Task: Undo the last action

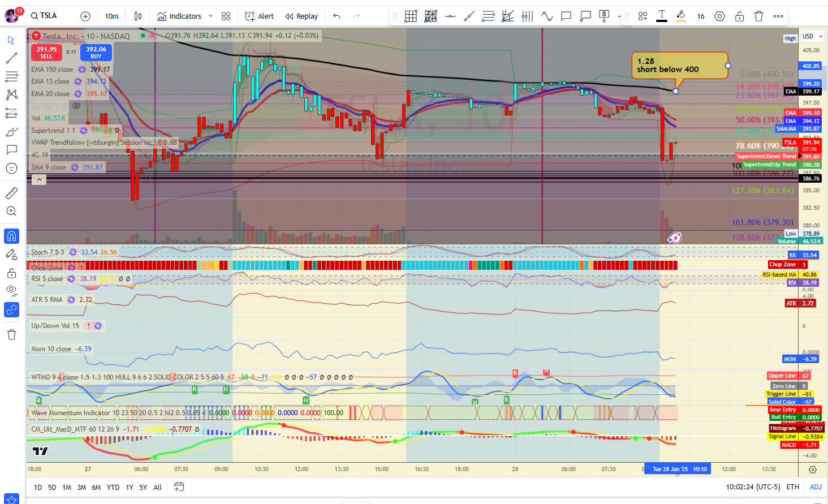Action: click(x=337, y=16)
